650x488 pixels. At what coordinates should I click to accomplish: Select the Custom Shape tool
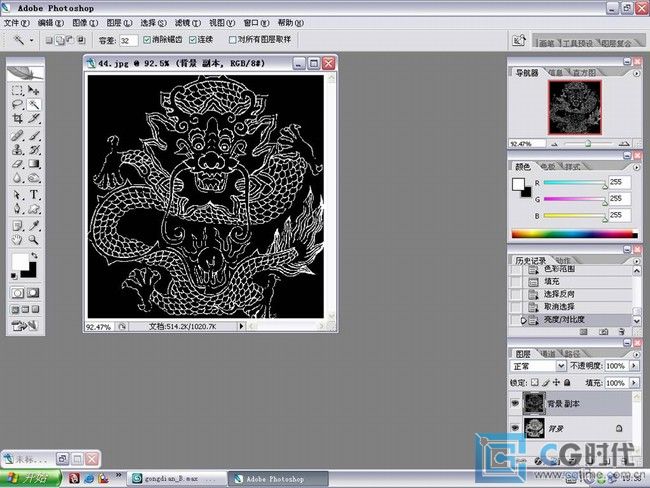click(x=34, y=209)
